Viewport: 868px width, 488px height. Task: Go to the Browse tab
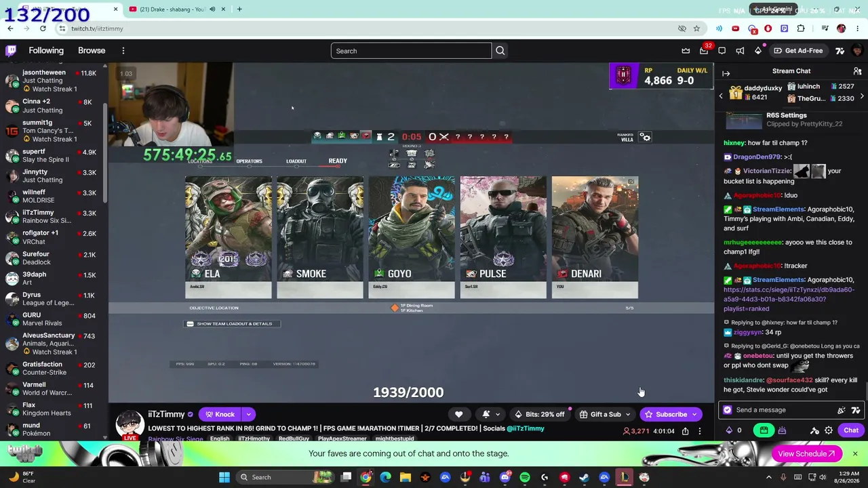click(92, 51)
